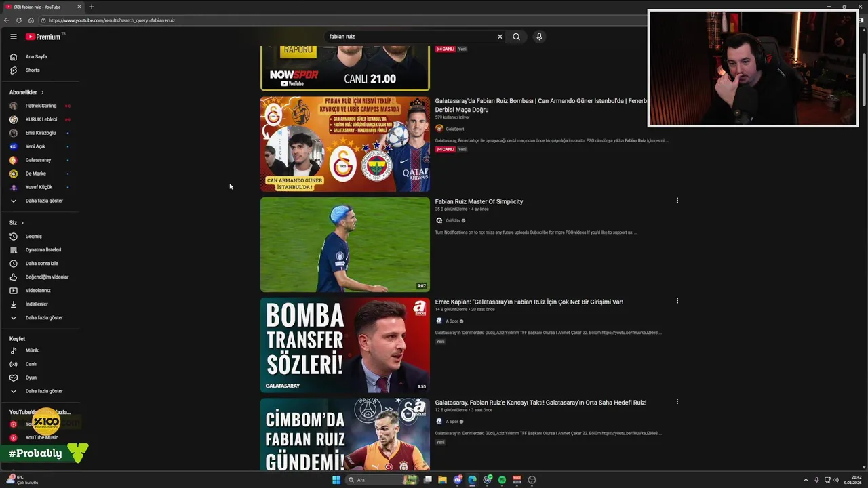Open Galatasaray'da Fabian Ruiz Bombası title
868x488 pixels.
coord(540,105)
